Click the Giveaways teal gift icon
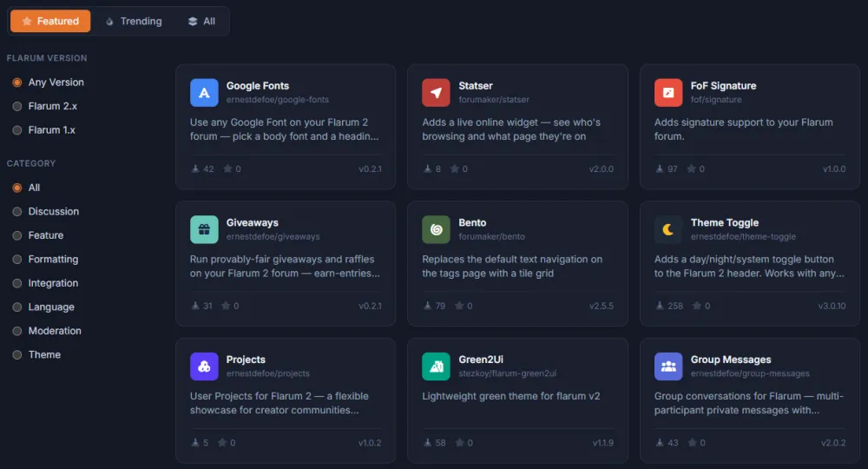Screen dimensions: 868x469 click(x=204, y=229)
